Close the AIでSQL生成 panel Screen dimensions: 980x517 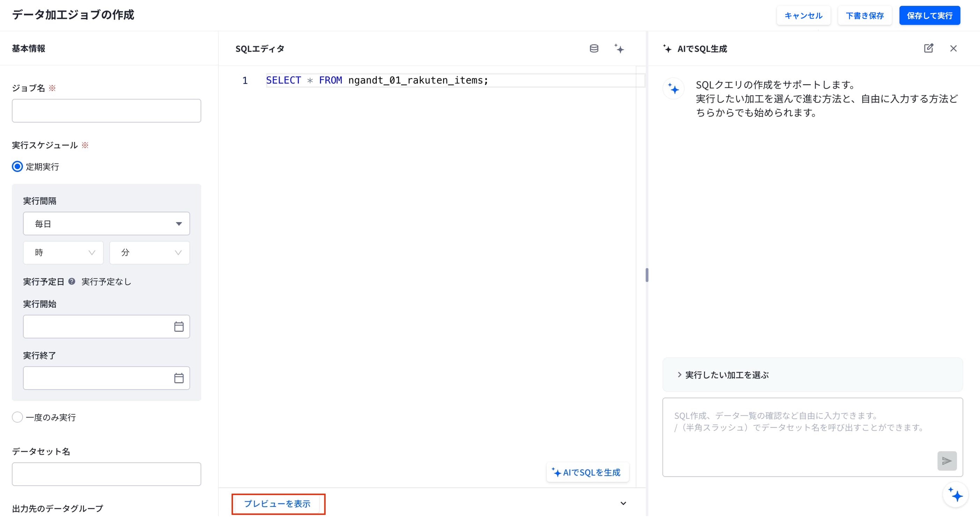coord(953,48)
